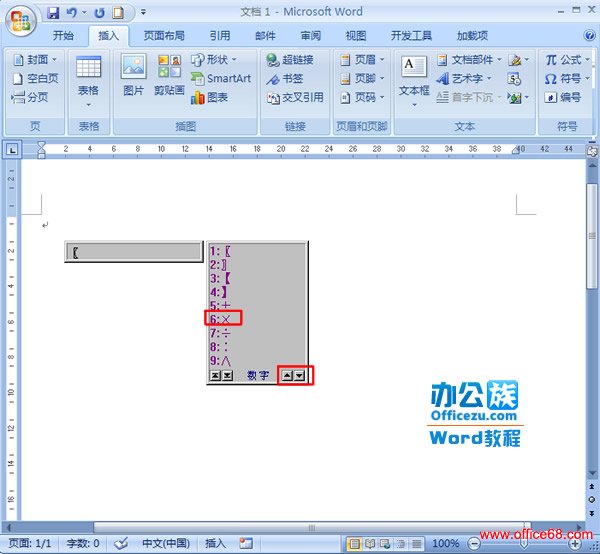
Task: Go to previous candidate page arrow
Action: click(287, 376)
